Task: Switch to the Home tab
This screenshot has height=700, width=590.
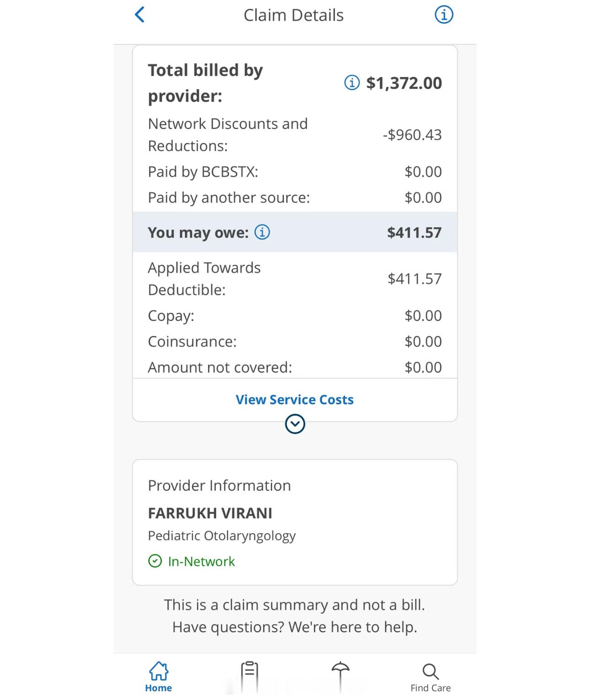Action: click(x=158, y=677)
